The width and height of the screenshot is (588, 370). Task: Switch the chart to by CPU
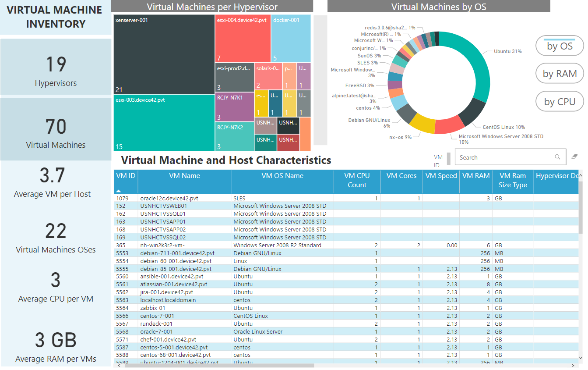(x=560, y=102)
